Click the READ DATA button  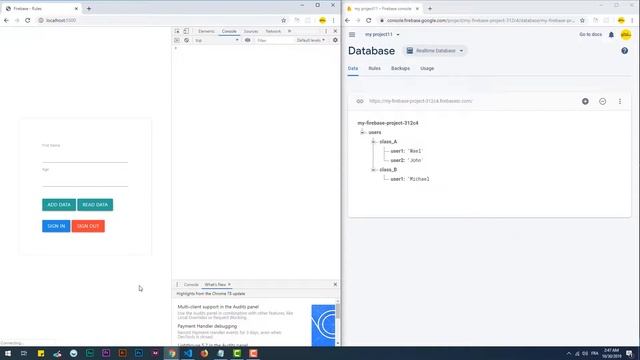coord(95,204)
